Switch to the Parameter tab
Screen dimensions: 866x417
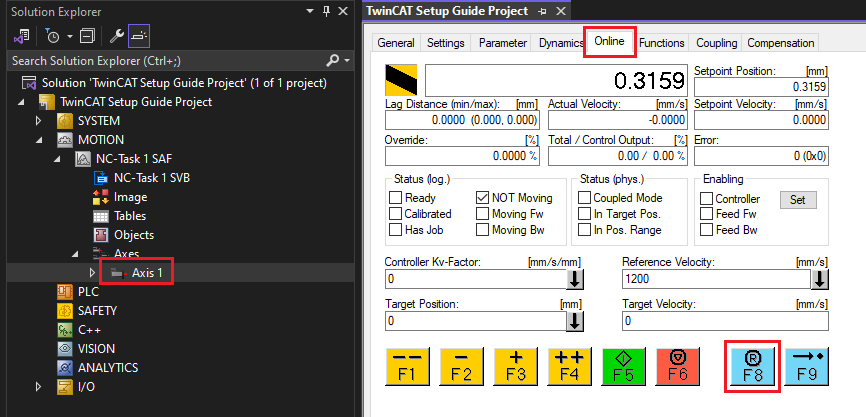point(503,43)
